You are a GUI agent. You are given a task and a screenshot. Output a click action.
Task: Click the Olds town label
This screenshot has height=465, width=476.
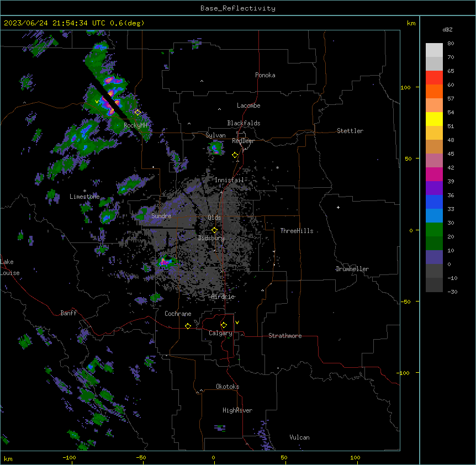click(x=214, y=218)
